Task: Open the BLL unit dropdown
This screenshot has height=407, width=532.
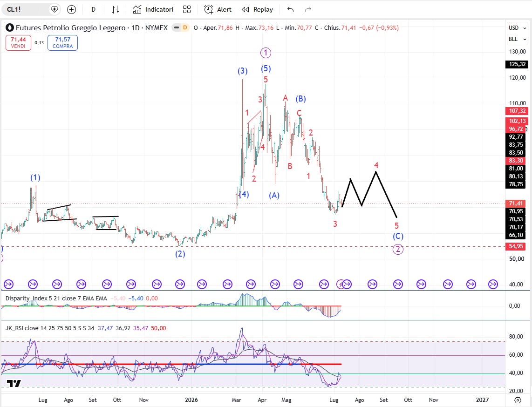Action: (517, 39)
